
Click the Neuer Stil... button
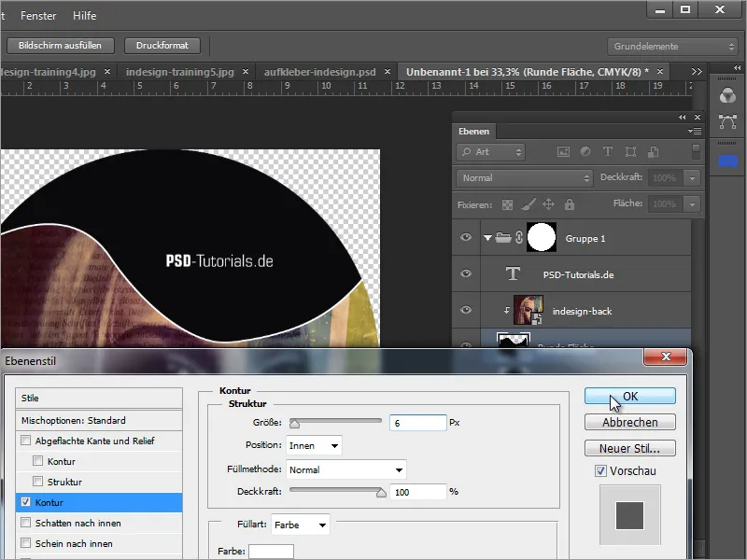pyautogui.click(x=629, y=448)
